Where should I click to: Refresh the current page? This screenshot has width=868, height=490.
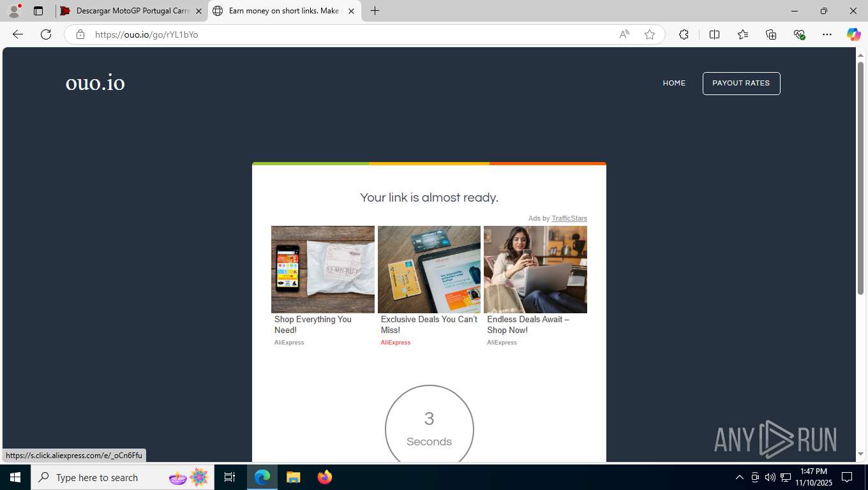tap(46, 34)
